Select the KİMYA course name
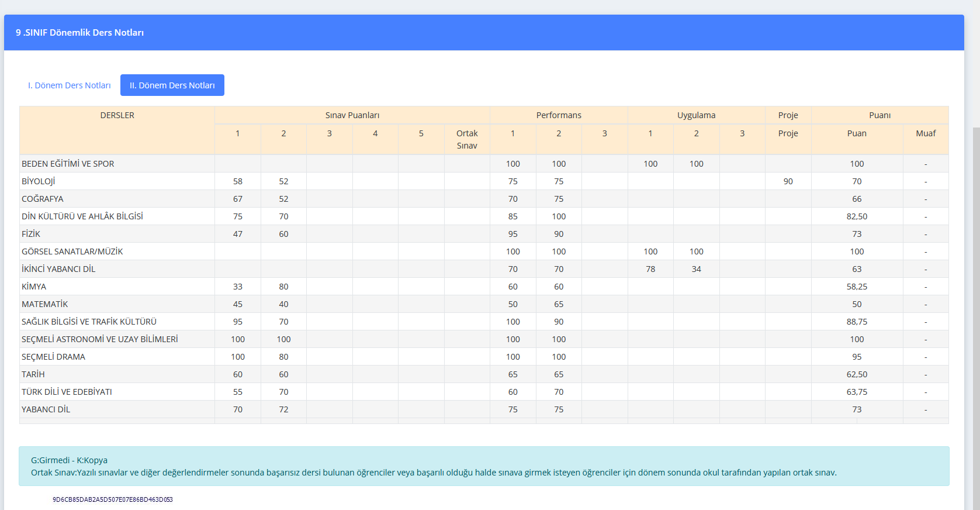The image size is (980, 510). (x=34, y=287)
